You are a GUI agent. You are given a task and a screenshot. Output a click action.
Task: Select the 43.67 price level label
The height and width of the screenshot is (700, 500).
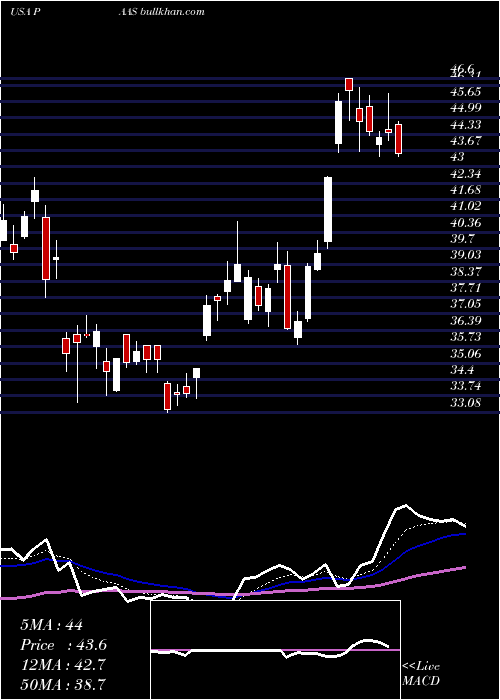pos(466,141)
